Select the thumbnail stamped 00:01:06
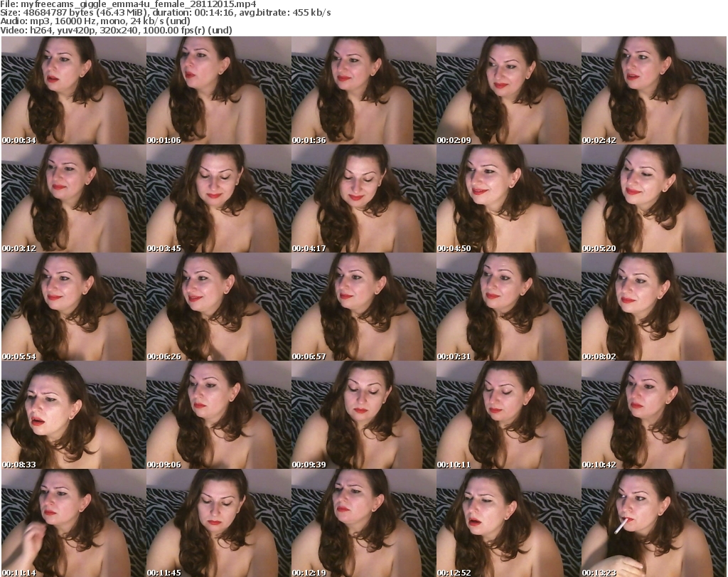The image size is (728, 577). tap(219, 90)
